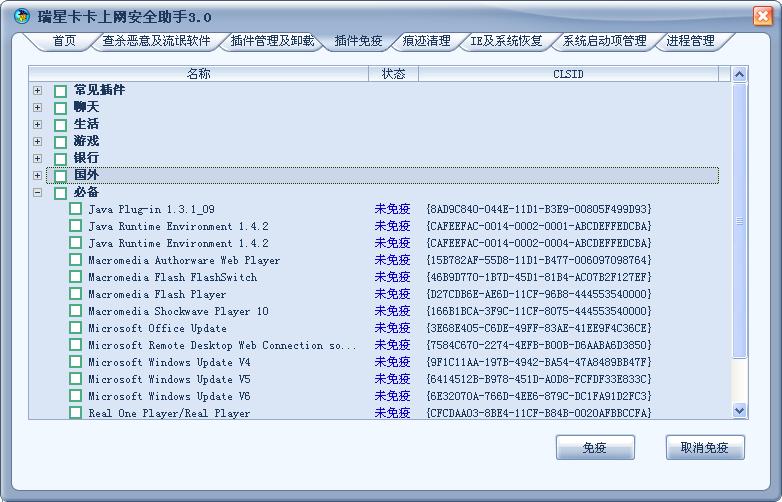
Task: Click CLSID ending in 0001-ABCDEFFEDCBA
Action: pos(539,226)
